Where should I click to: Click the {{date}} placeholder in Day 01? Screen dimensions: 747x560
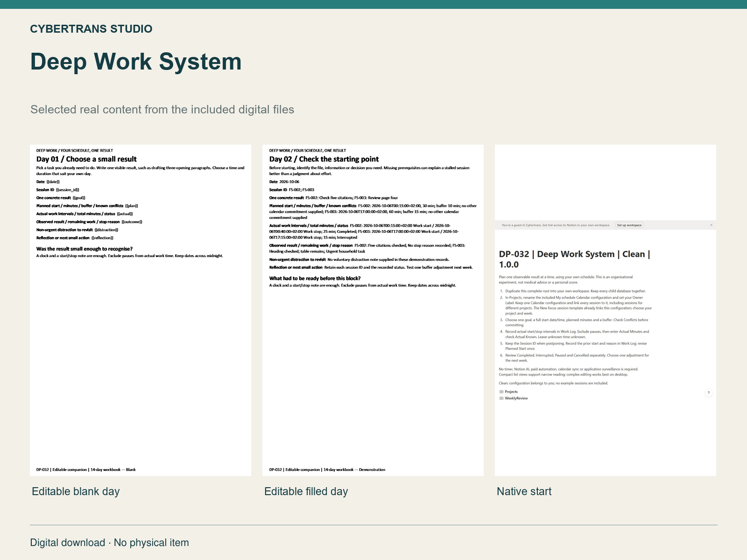point(53,182)
